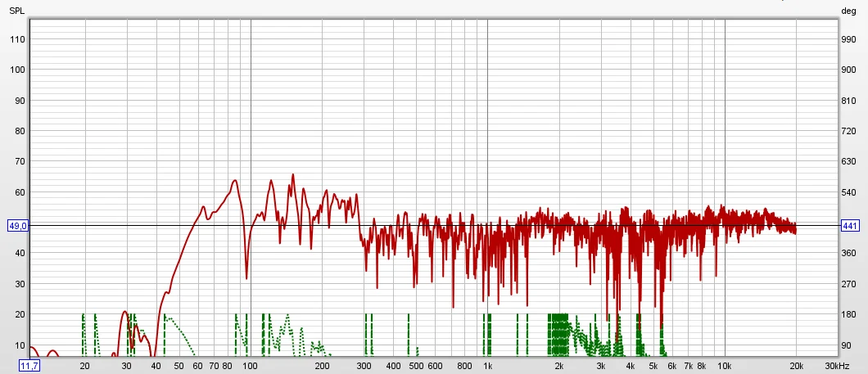Click the 70 SPL axis label
Screen dimensions: 868x374
18,161
